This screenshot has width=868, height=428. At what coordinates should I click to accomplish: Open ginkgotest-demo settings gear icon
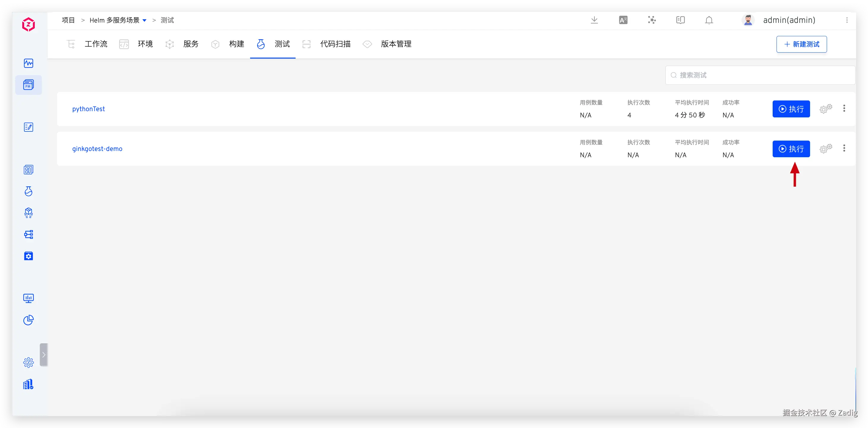coord(826,148)
